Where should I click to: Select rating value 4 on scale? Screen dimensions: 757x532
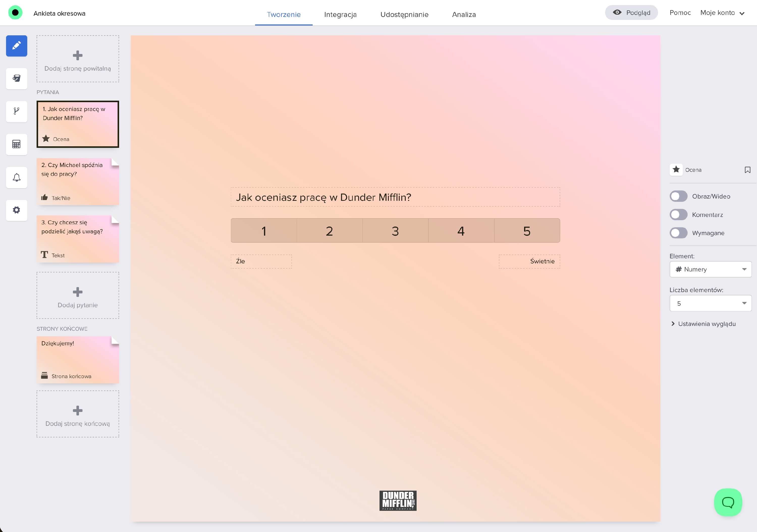click(x=461, y=231)
